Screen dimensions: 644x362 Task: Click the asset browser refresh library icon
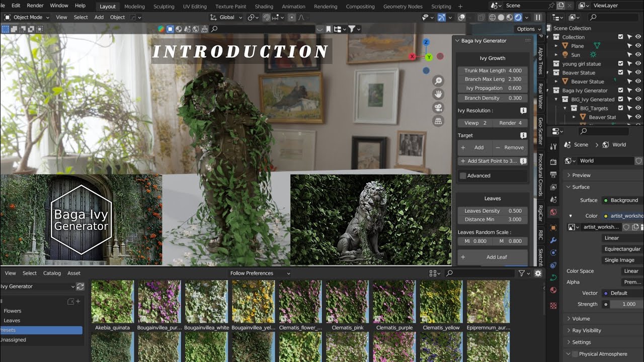coord(80,287)
